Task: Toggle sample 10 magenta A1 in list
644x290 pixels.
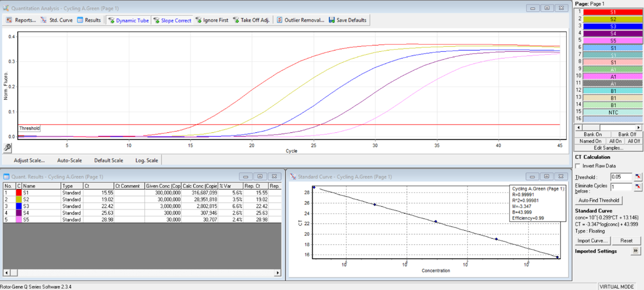Action: 612,77
